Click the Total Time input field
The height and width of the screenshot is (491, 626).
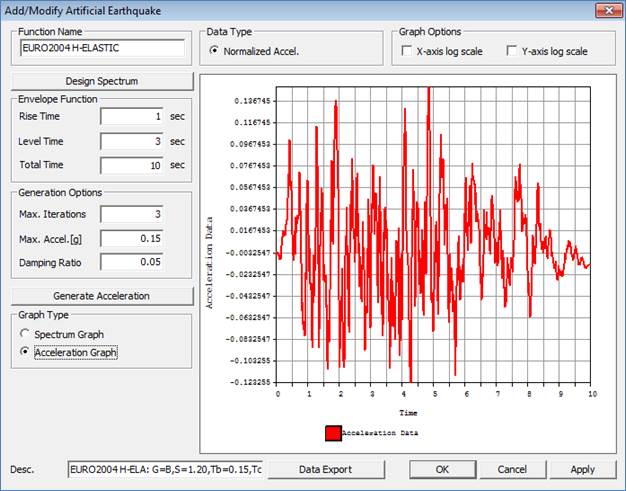pyautogui.click(x=131, y=165)
